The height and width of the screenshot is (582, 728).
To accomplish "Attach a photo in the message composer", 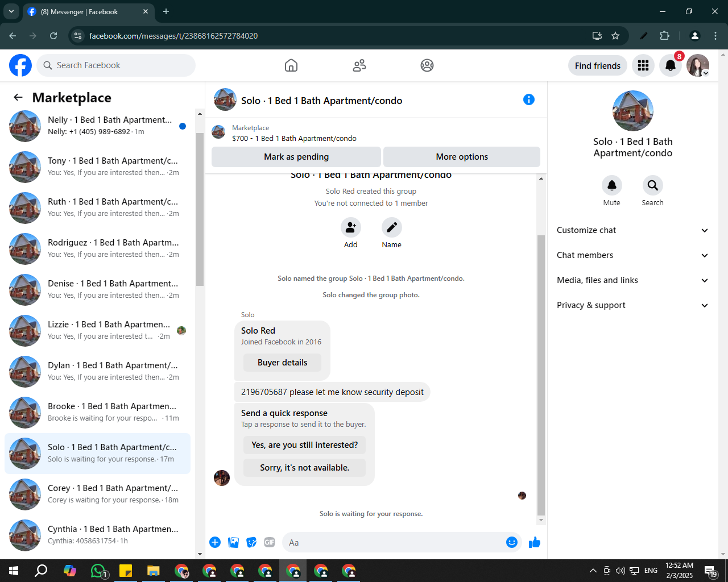I will coord(233,542).
